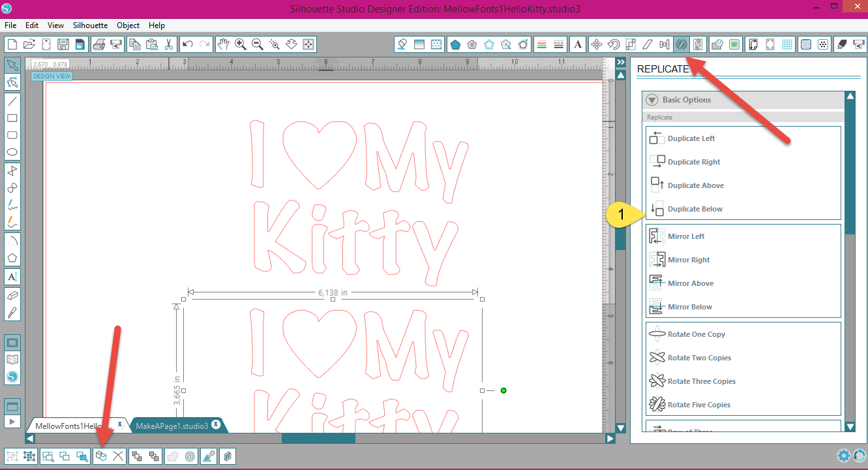This screenshot has height=470, width=868.
Task: Choose the Select arrow tool
Action: click(x=12, y=65)
